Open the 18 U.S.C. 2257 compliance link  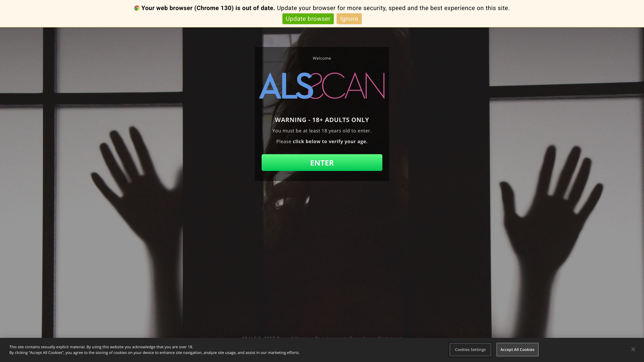[322, 338]
